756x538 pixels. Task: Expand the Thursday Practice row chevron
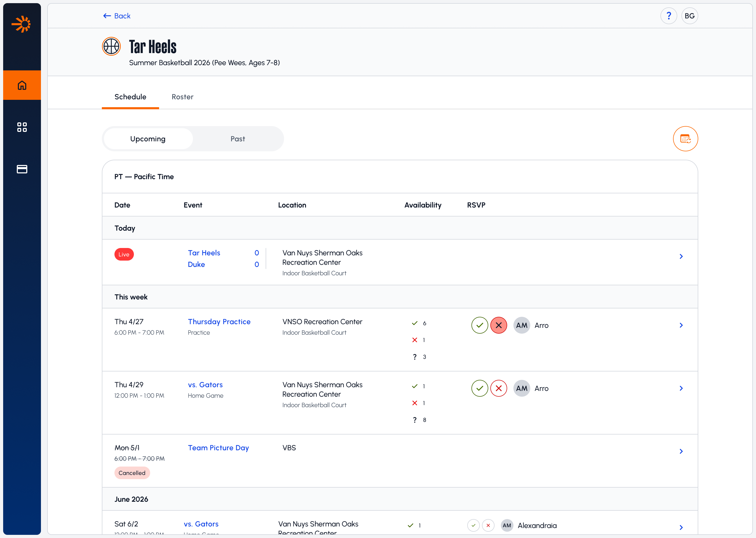(681, 325)
